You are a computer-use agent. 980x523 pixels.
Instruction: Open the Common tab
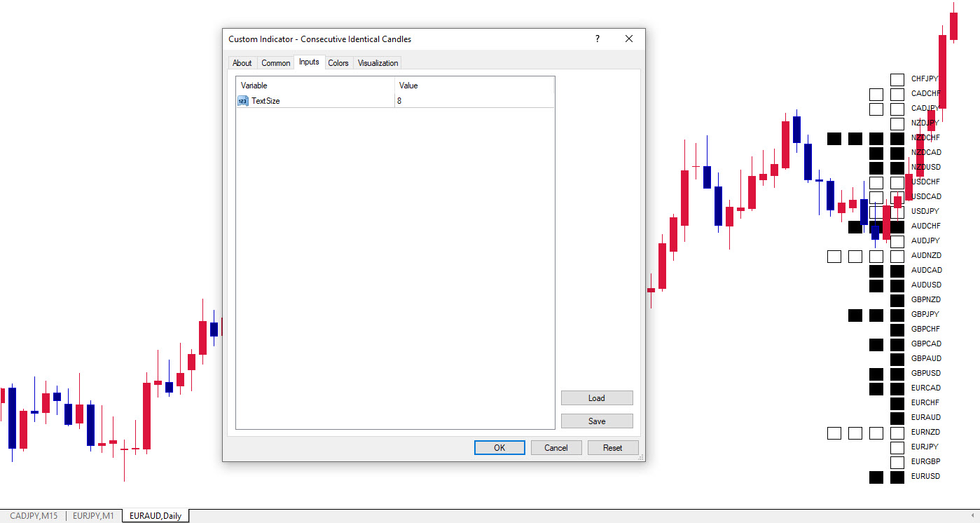tap(276, 63)
